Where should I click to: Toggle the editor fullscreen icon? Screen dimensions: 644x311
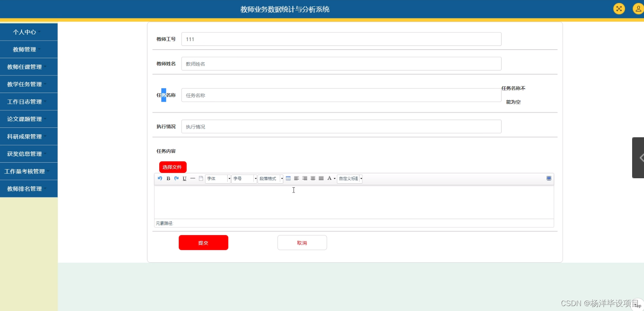point(549,178)
